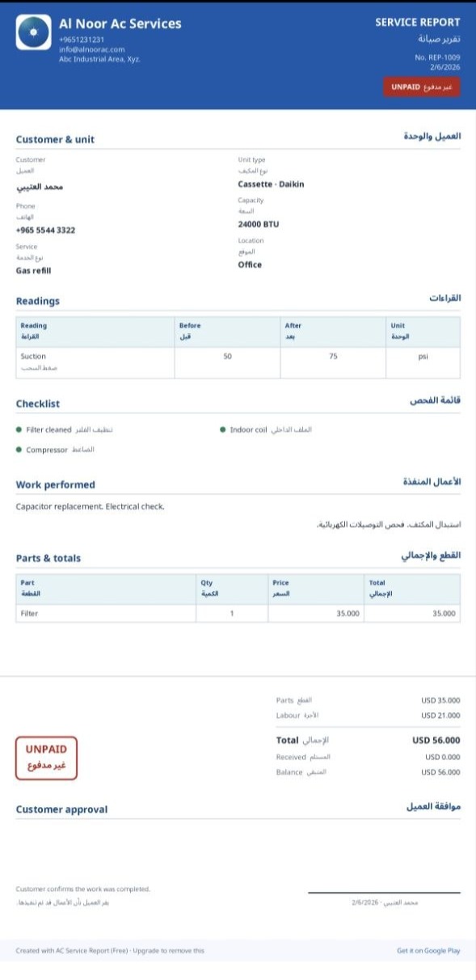Click the Work performed section heading

pyautogui.click(x=55, y=485)
